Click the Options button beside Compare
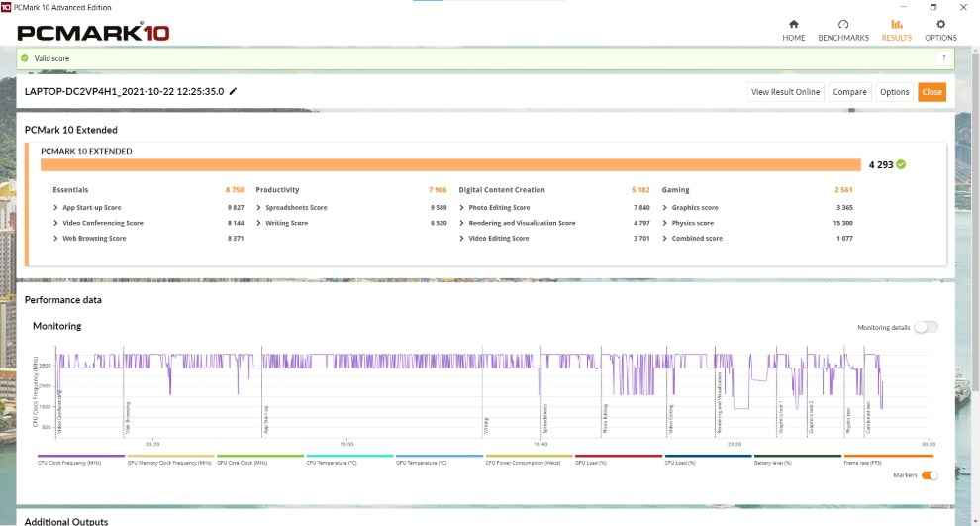The image size is (980, 526). pyautogui.click(x=895, y=92)
